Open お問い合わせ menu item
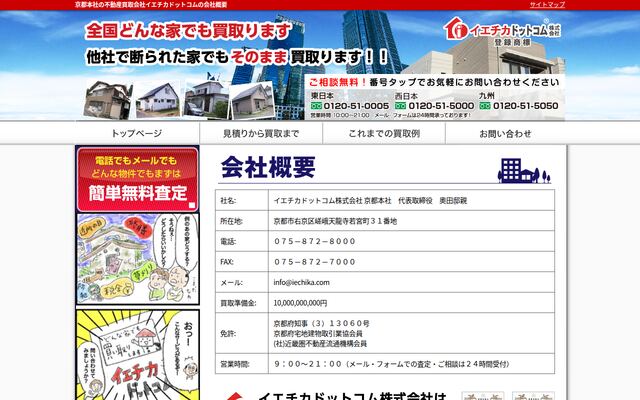Image resolution: width=640 pixels, height=400 pixels. click(x=505, y=133)
